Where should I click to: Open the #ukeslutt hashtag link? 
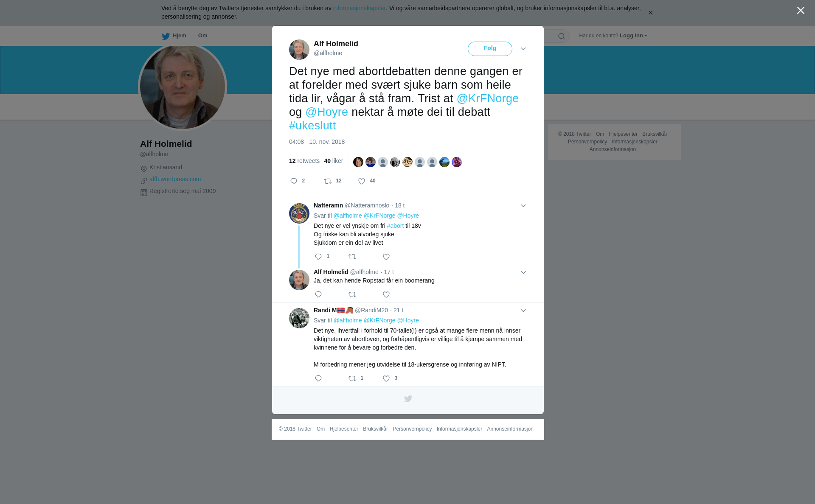(x=312, y=126)
